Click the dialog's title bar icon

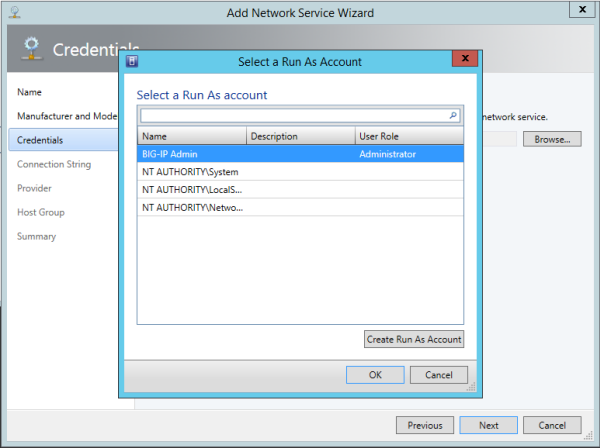point(133,62)
